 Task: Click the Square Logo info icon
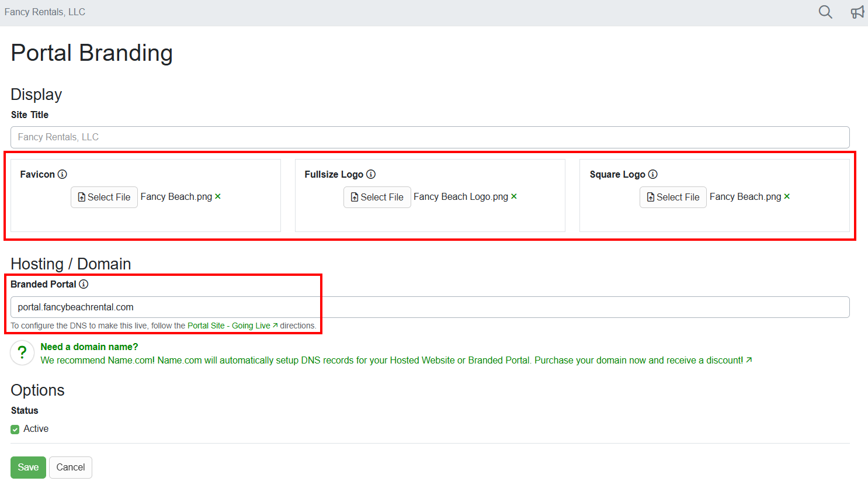click(x=653, y=174)
